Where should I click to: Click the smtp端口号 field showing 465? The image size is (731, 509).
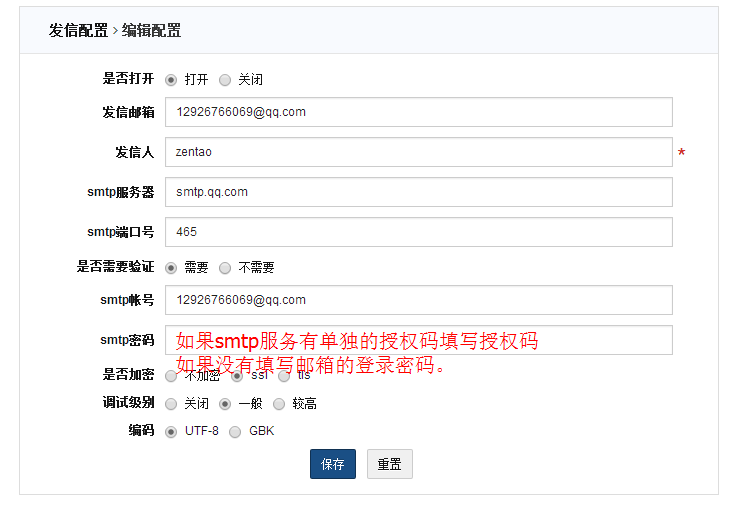(418, 232)
